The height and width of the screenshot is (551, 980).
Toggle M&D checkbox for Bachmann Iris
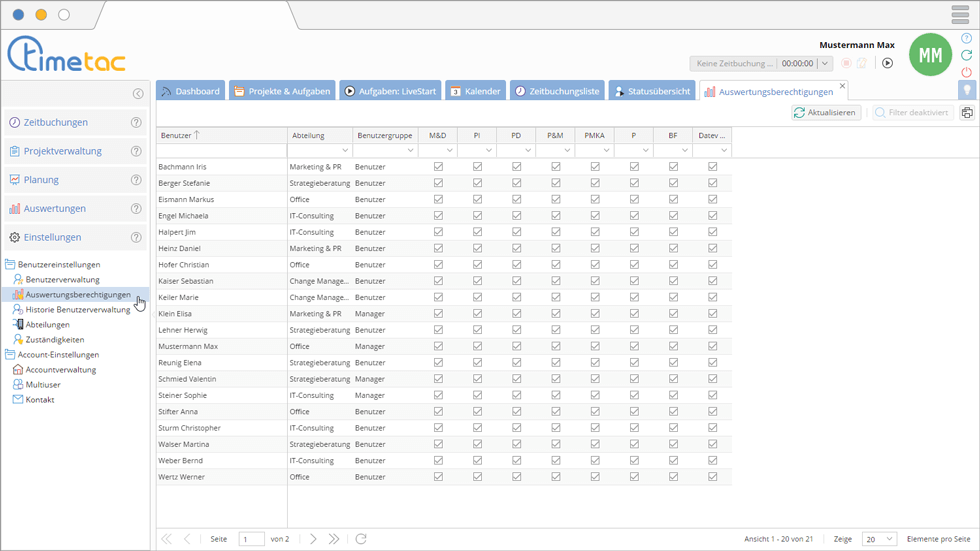(438, 167)
